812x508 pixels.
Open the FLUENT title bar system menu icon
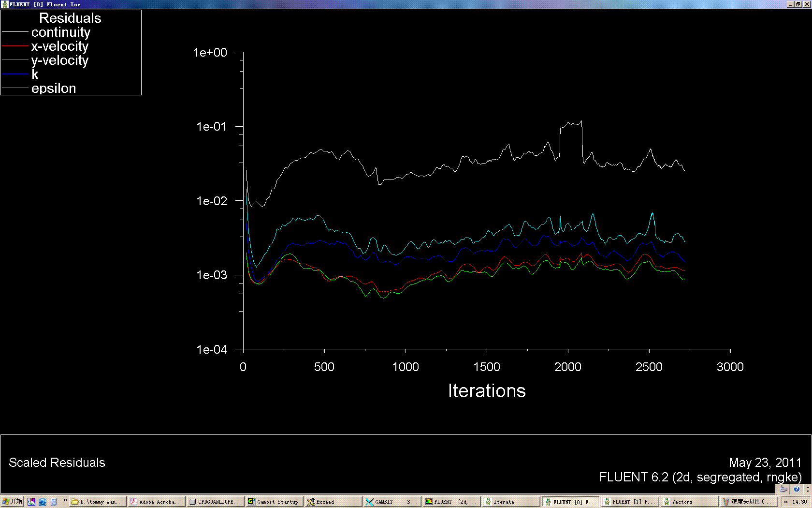[5, 4]
